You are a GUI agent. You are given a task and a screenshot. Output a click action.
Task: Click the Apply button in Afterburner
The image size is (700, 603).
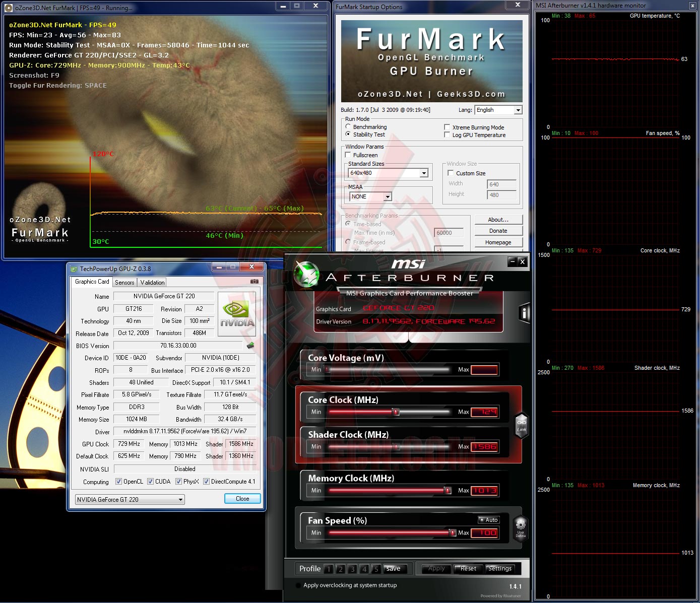[436, 569]
